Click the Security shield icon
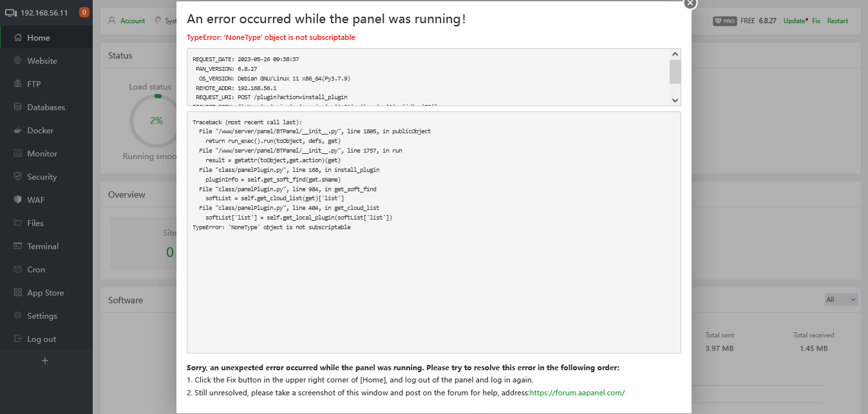 (18, 176)
